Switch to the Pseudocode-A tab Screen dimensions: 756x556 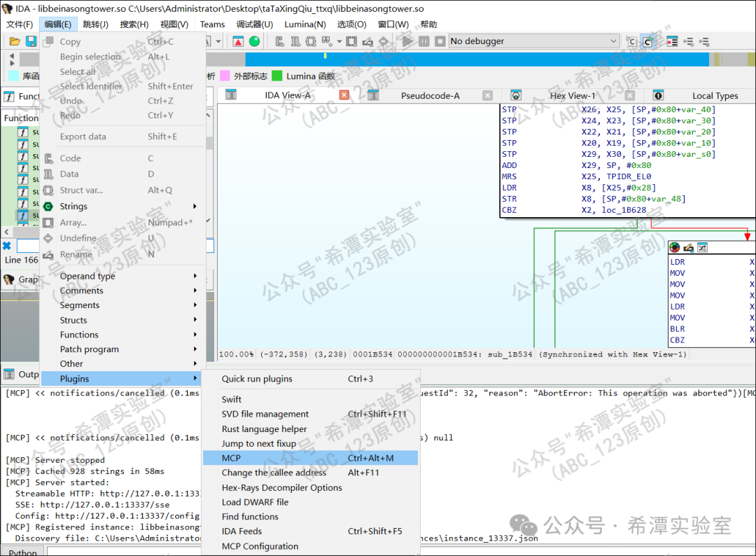coord(430,95)
